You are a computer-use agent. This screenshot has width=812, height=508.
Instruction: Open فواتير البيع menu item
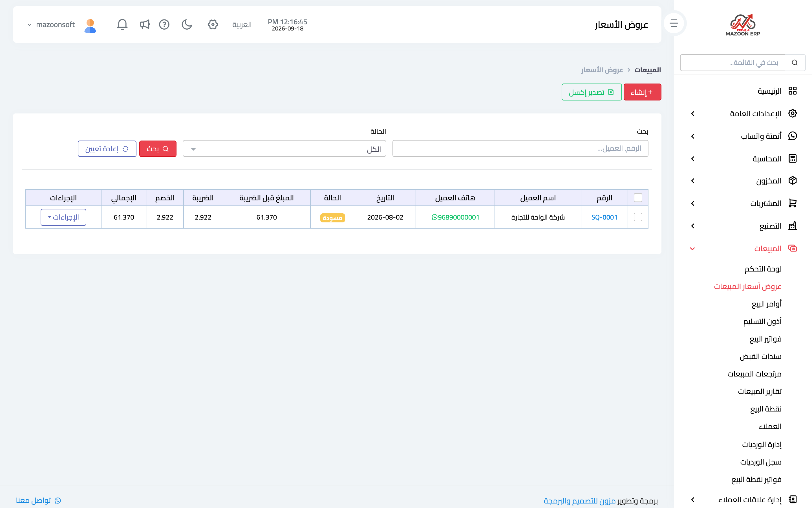765,339
